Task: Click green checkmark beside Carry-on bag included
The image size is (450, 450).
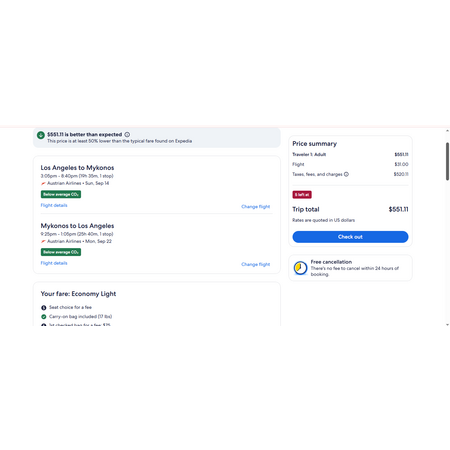Action: pos(44,317)
